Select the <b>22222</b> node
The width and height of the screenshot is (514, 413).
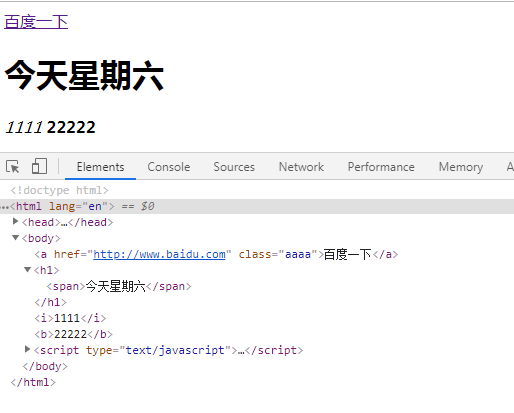73,334
